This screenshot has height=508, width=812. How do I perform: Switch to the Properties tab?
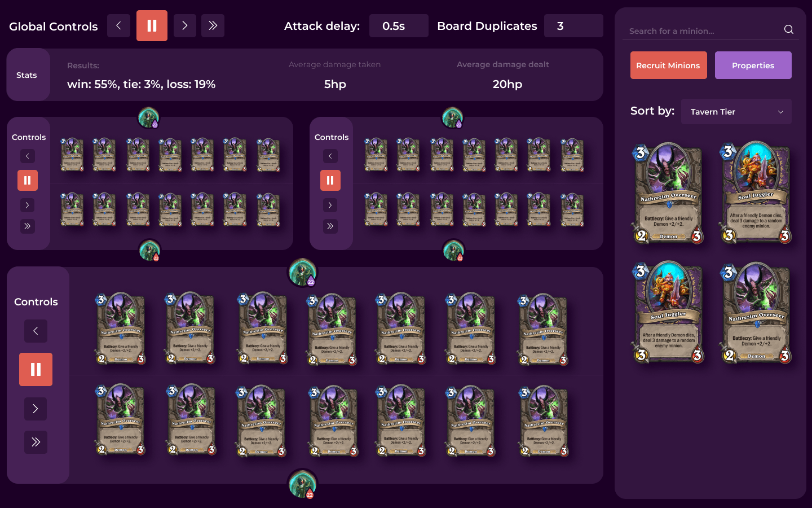pyautogui.click(x=753, y=65)
